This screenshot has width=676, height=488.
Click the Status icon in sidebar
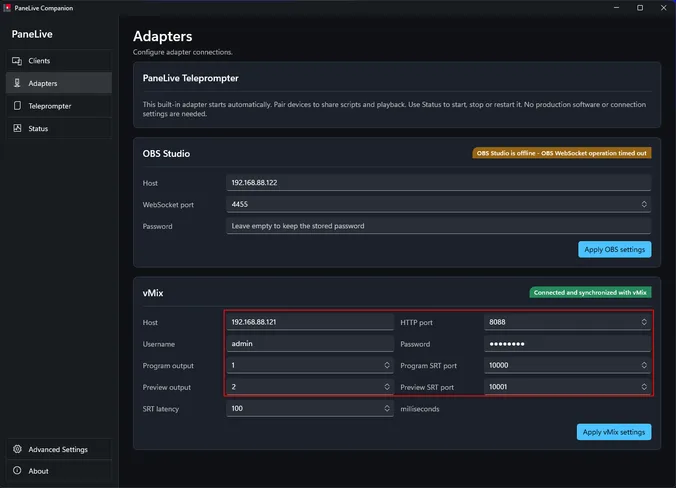coord(17,128)
